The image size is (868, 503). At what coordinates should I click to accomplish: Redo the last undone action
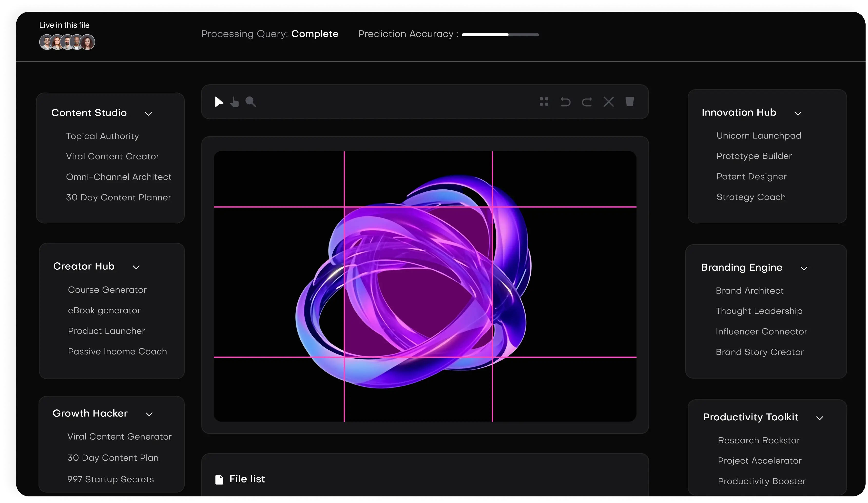tap(587, 102)
